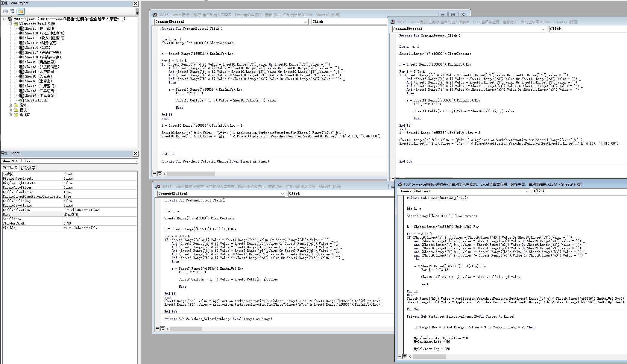The width and height of the screenshot is (627, 364).
Task: Select Sheet1 (使用说明) in project tree
Action: pos(40,28)
